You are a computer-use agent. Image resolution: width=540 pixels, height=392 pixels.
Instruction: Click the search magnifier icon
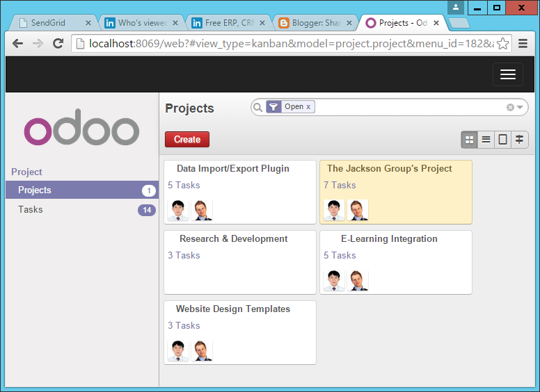click(257, 108)
